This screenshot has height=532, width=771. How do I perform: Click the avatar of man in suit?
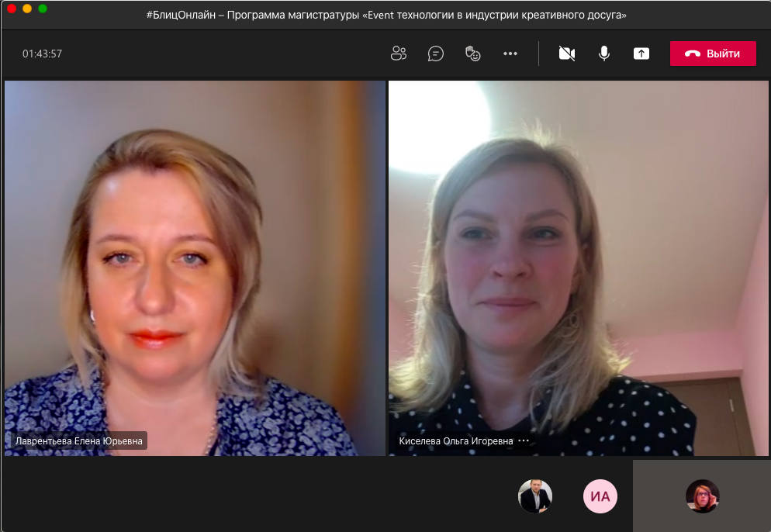[x=535, y=496]
